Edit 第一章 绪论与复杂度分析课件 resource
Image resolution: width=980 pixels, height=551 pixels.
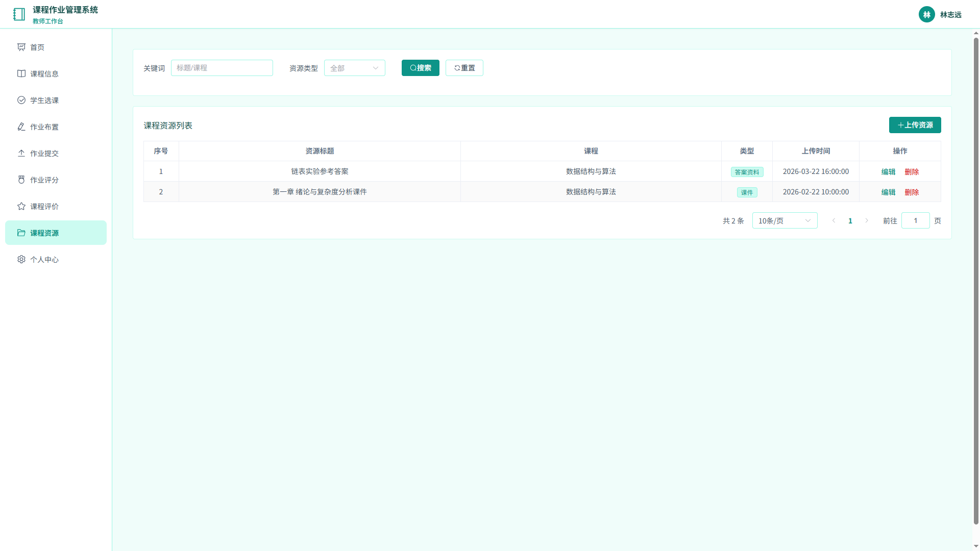tap(888, 192)
